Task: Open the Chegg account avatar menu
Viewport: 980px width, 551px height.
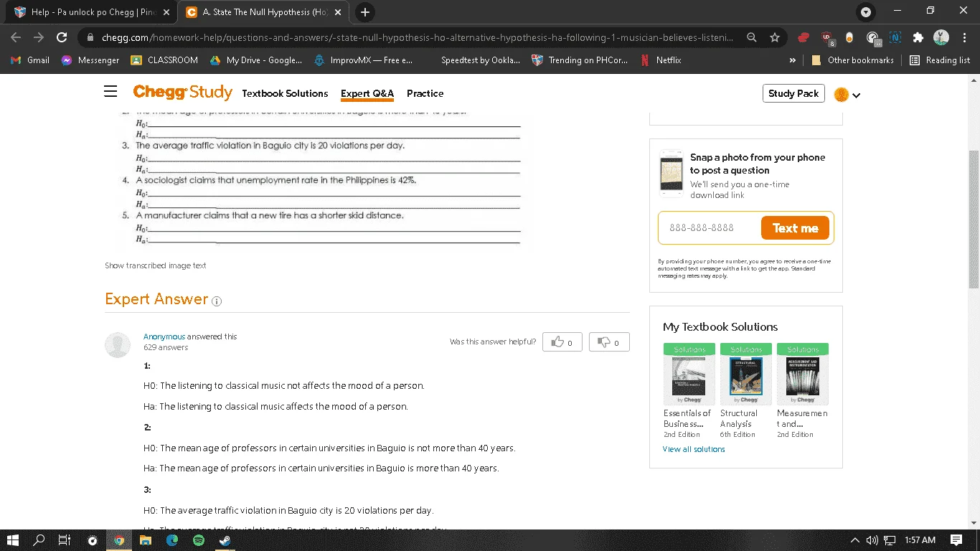Action: click(847, 94)
